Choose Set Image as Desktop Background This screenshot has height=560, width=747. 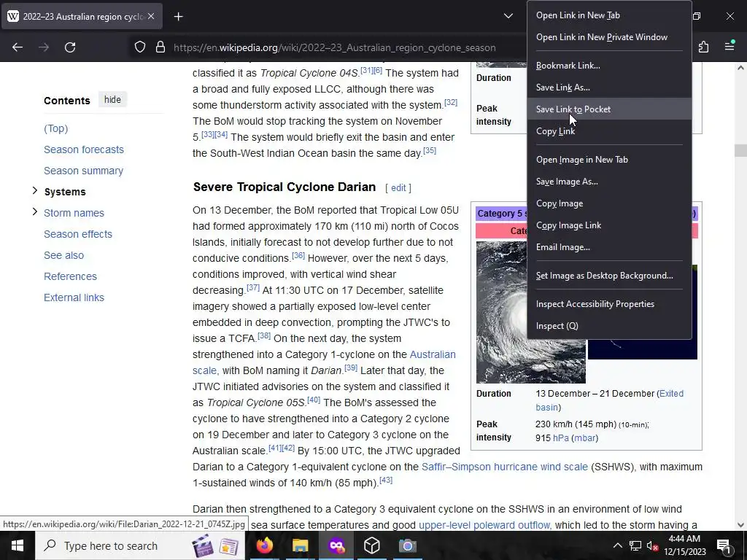[x=609, y=276]
